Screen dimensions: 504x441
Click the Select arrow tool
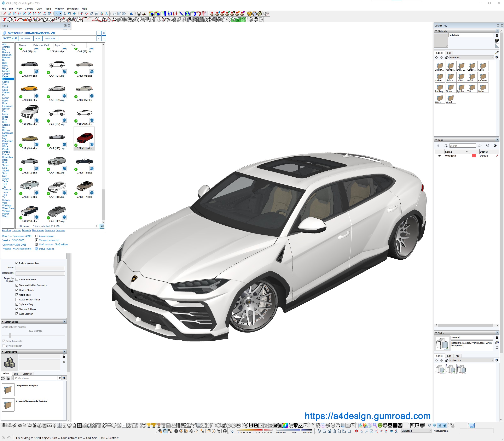point(57,14)
